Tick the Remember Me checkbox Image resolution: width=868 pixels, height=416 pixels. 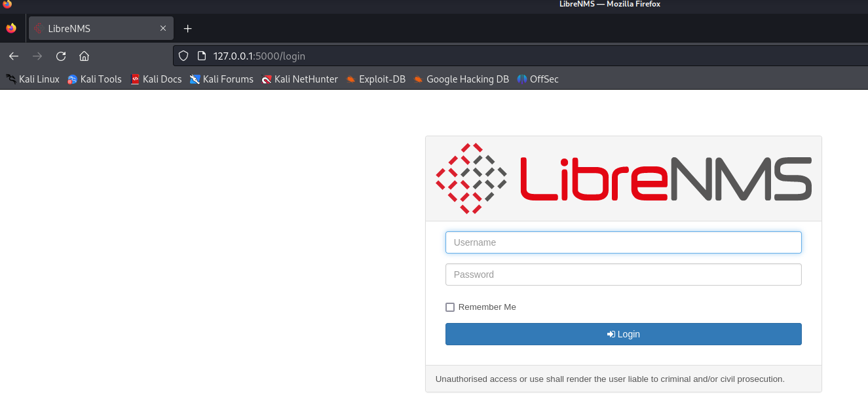450,307
